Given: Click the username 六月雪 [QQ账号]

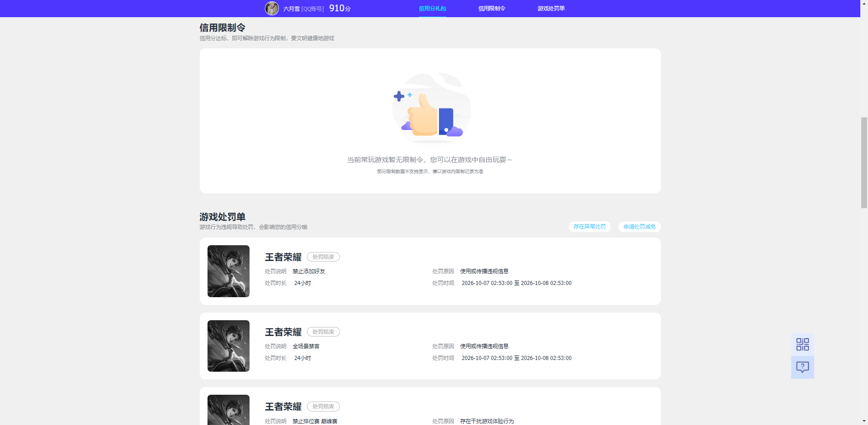Looking at the screenshot, I should click(x=303, y=9).
